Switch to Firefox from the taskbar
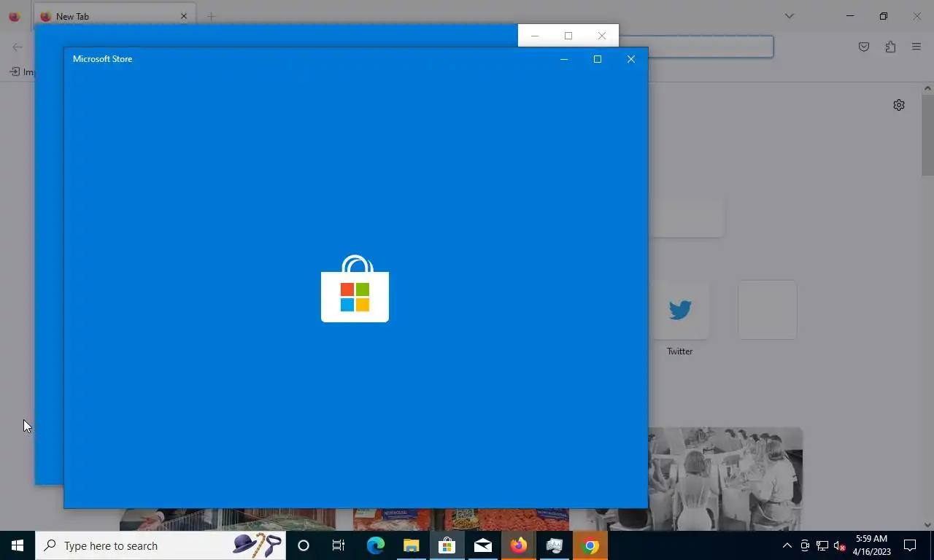This screenshot has height=560, width=934. pos(518,545)
